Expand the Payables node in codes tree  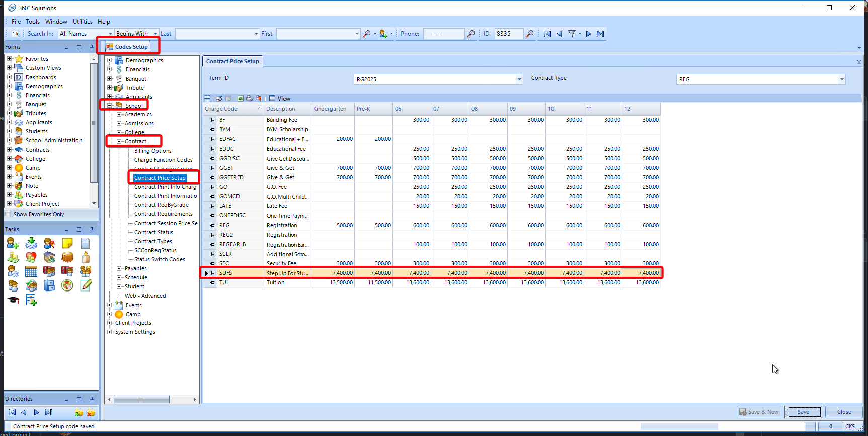(x=119, y=269)
